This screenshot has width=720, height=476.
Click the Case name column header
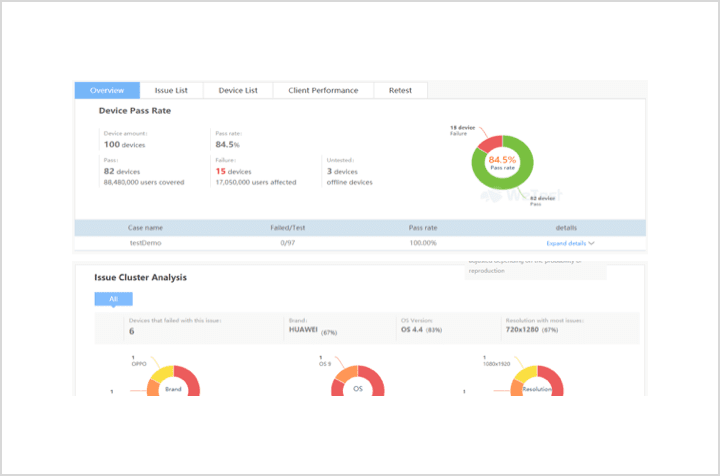coord(145,228)
